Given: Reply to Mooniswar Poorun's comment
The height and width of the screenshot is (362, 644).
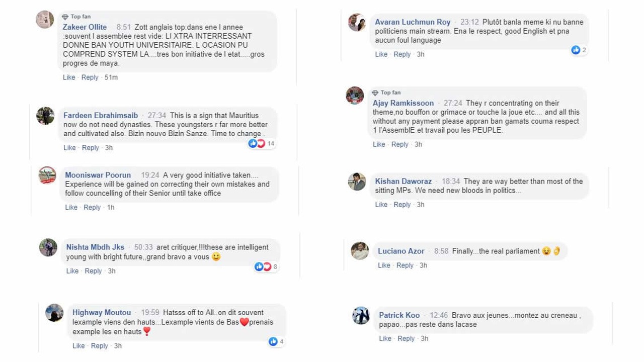Looking at the screenshot, I should pyautogui.click(x=92, y=208).
